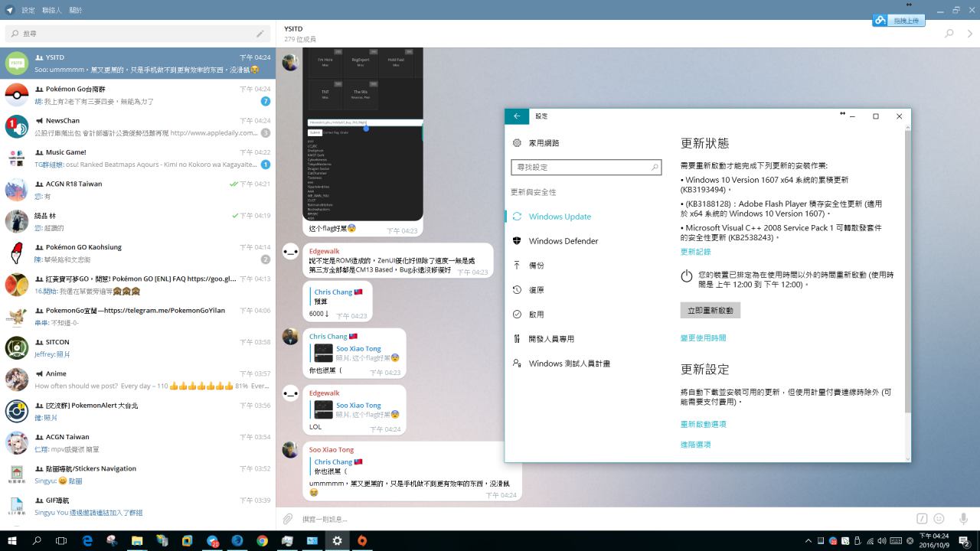980x551 pixels.
Task: Click the Windows Defender shield icon
Action: (517, 241)
